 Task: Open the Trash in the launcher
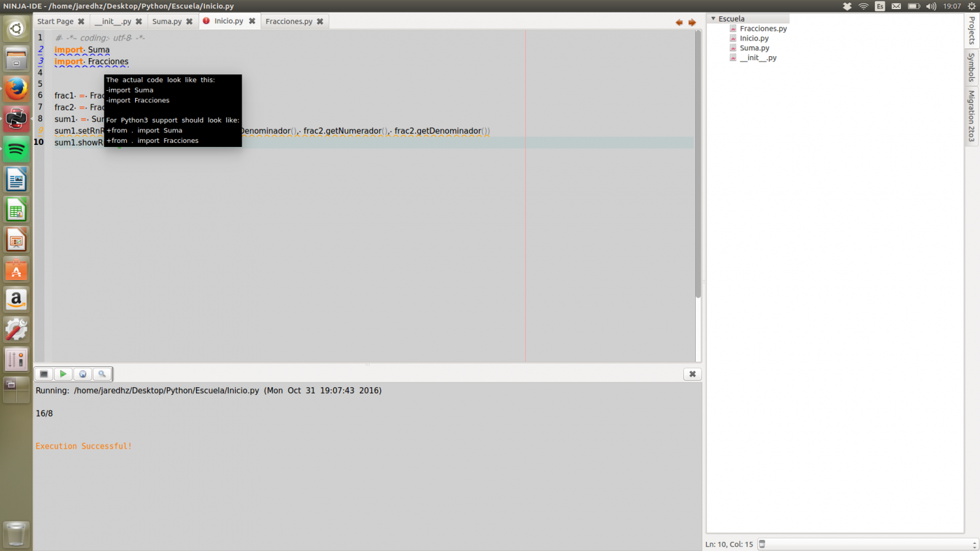[16, 534]
